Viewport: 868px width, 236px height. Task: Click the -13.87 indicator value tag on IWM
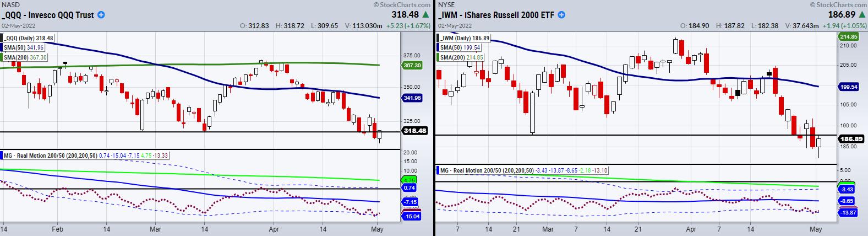click(x=848, y=213)
